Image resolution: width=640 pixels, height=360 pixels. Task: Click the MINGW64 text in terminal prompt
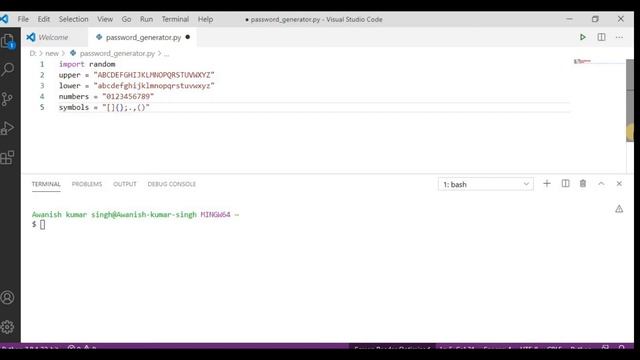coord(216,214)
